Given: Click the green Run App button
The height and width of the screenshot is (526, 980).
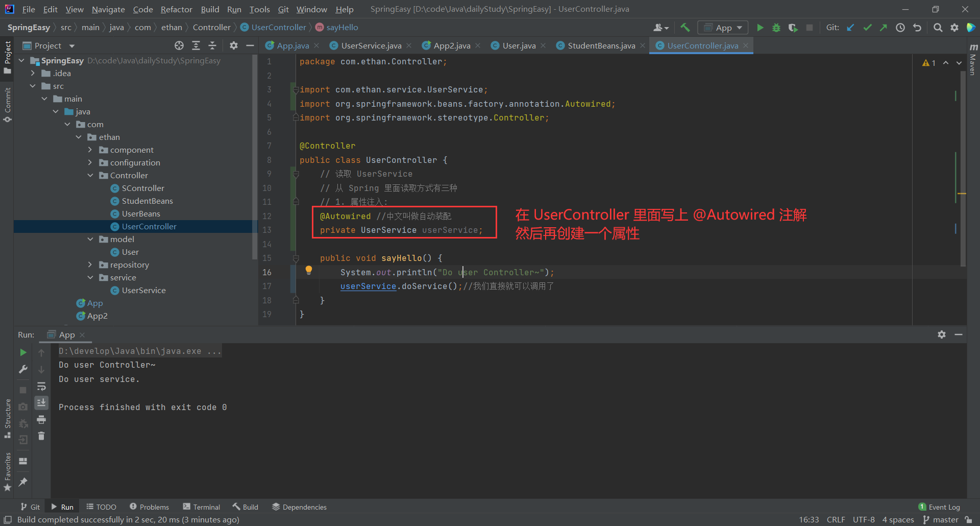Looking at the screenshot, I should (760, 28).
